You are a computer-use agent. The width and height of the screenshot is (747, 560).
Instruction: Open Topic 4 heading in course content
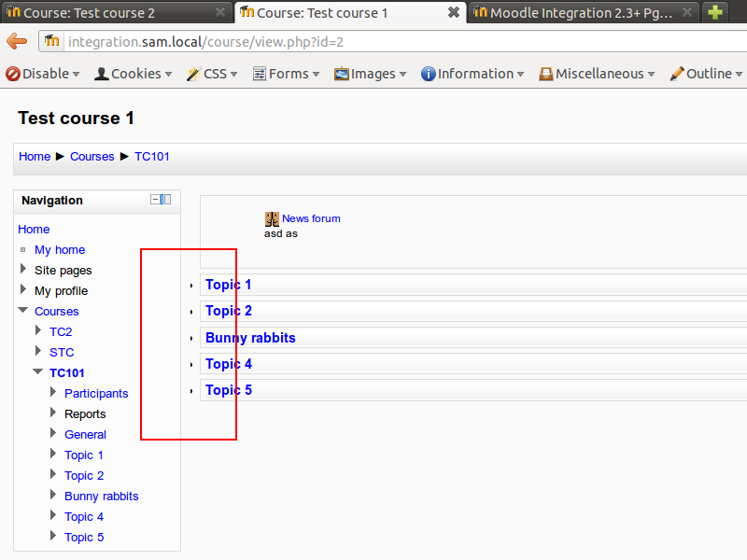pyautogui.click(x=229, y=364)
